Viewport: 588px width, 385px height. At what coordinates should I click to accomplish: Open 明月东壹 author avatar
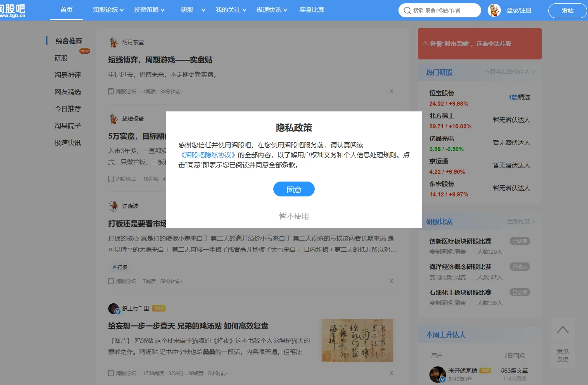point(113,42)
